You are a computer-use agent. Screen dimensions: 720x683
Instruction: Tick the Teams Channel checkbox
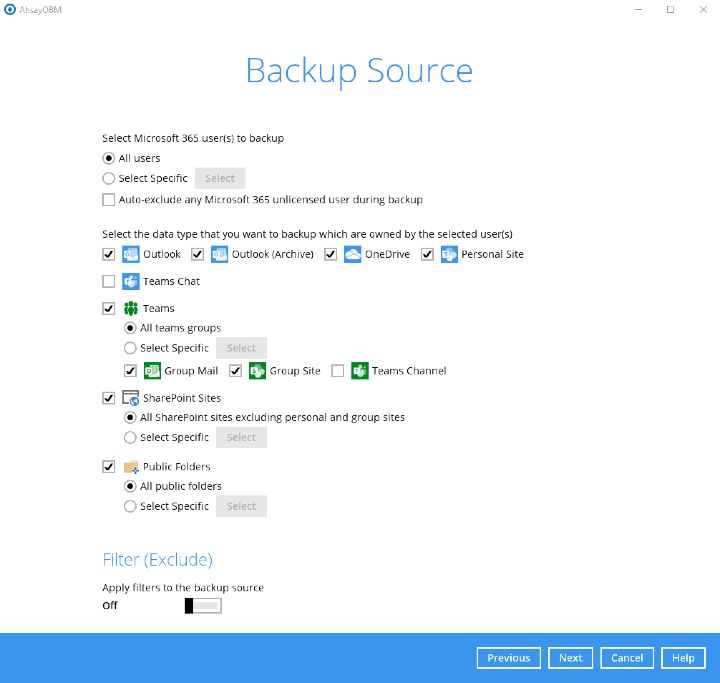click(338, 371)
